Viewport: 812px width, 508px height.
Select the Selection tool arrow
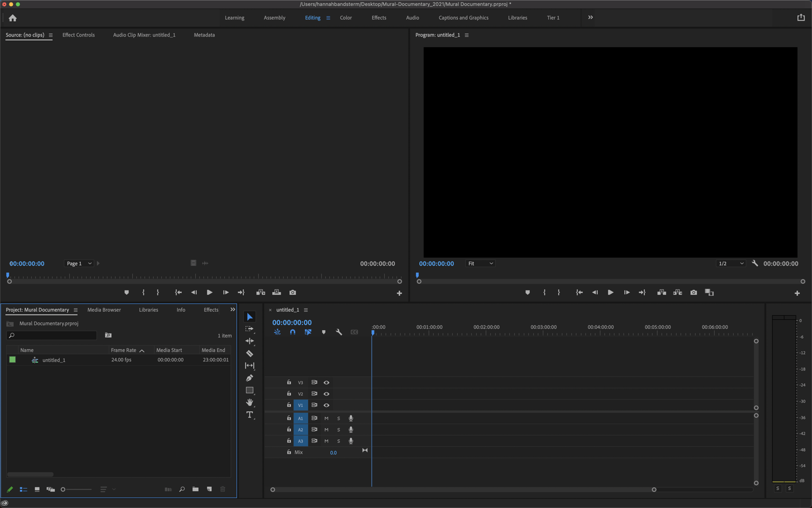pyautogui.click(x=250, y=317)
